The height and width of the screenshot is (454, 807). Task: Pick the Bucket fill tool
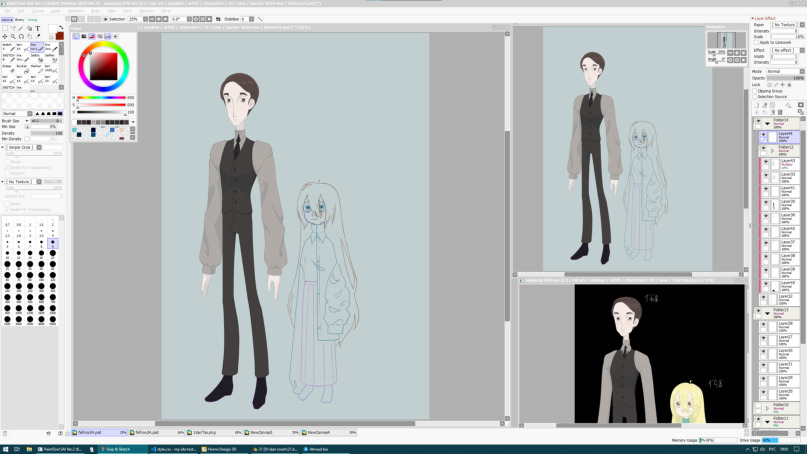(21, 70)
